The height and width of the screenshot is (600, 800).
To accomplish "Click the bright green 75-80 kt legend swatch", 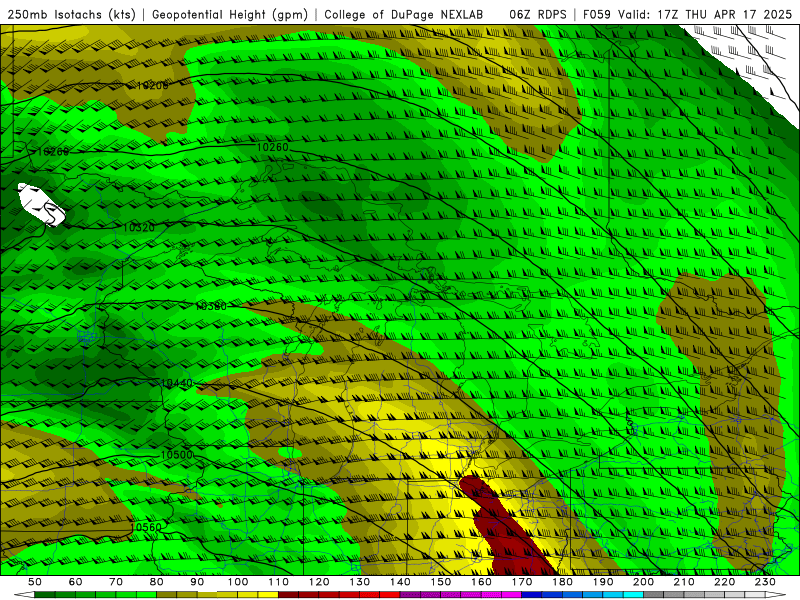I will [x=146, y=595].
